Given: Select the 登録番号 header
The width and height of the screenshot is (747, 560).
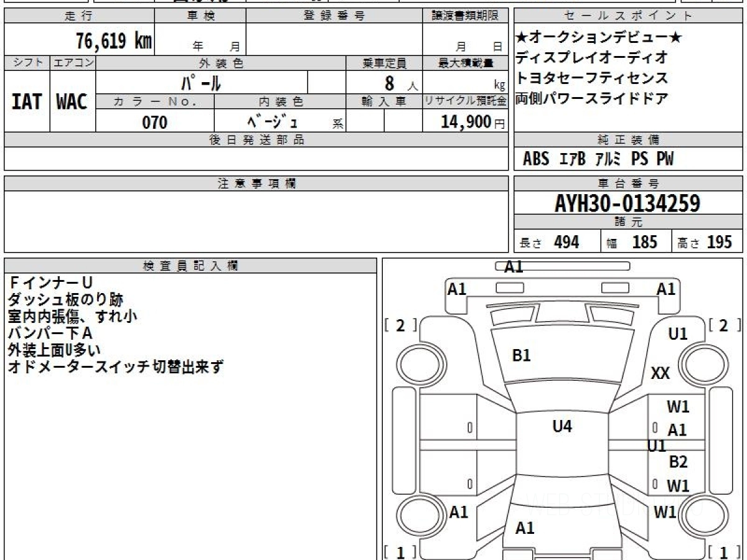Looking at the screenshot, I should click(x=334, y=16).
